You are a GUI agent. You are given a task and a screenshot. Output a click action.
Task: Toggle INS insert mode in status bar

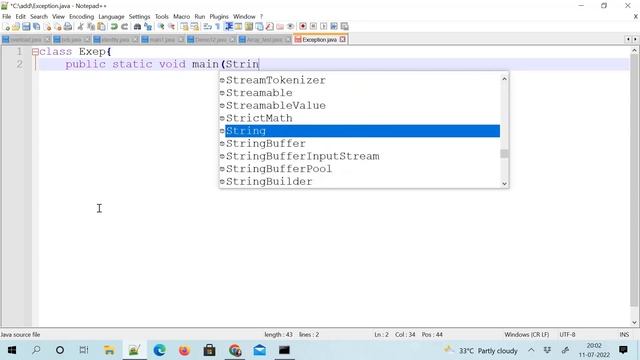[x=624, y=334]
